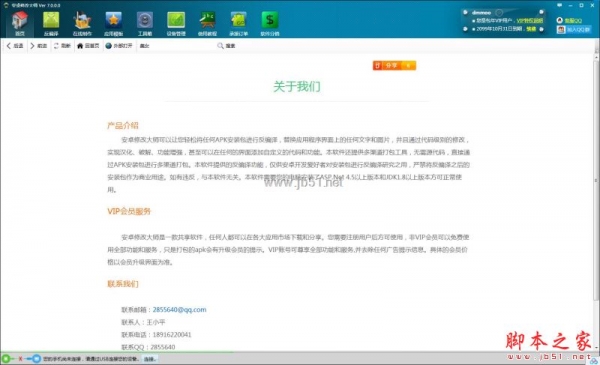Click the 加入QQ群 join group button

tap(574, 29)
